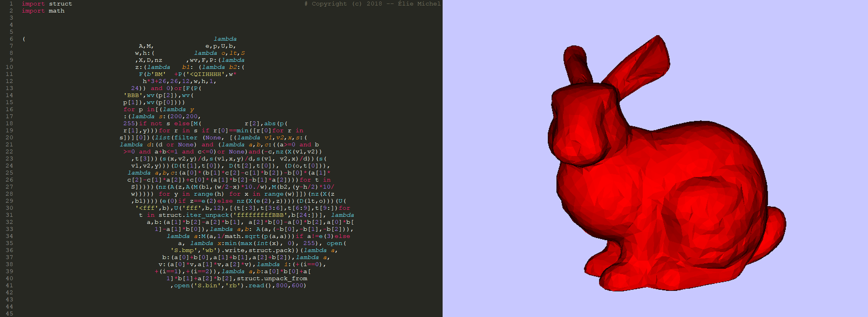Image resolution: width=868 pixels, height=317 pixels.
Task: Click the 'list(filter' call on line 20
Action: coord(176,138)
